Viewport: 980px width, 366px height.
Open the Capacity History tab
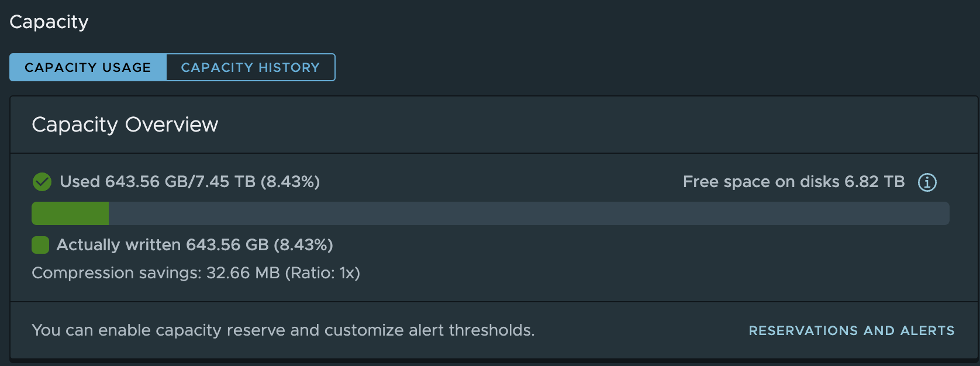tap(250, 68)
